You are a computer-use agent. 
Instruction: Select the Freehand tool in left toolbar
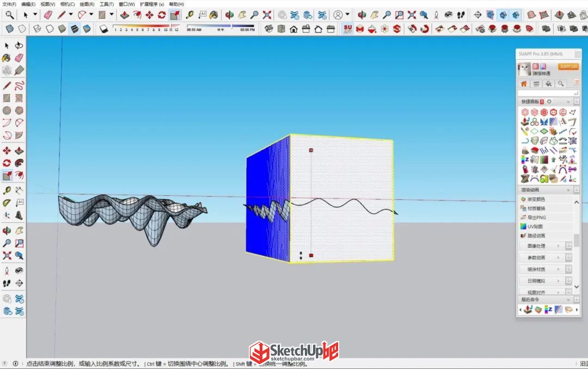pyautogui.click(x=19, y=86)
